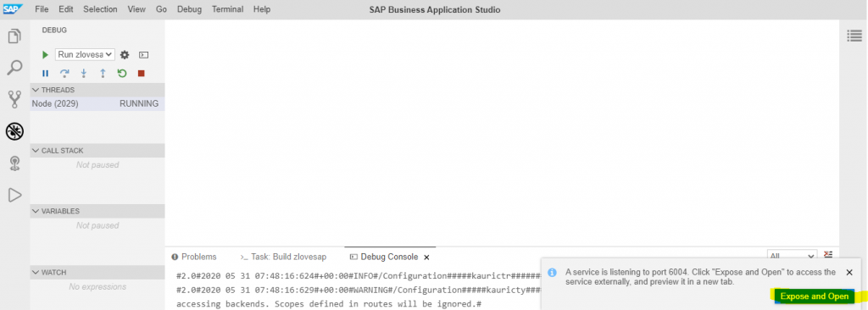Viewport: 868px width, 310px height.
Task: Click the Step Into debug icon
Action: coord(84,73)
